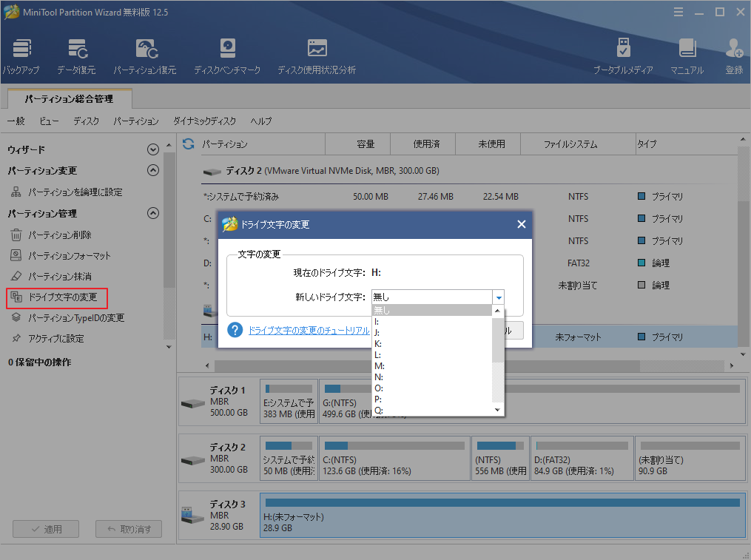Expand the ウィザード section
The height and width of the screenshot is (560, 751).
[x=153, y=149]
